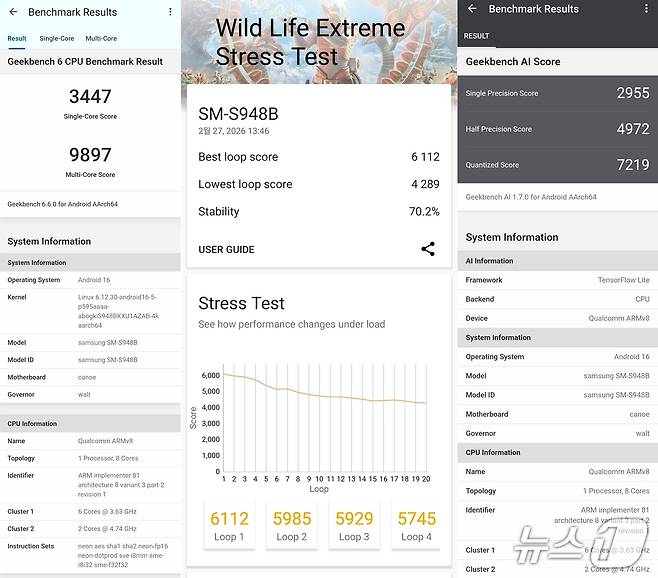The image size is (658, 578).
Task: Click Motherboard canoe row in CPU panel
Action: (90, 377)
